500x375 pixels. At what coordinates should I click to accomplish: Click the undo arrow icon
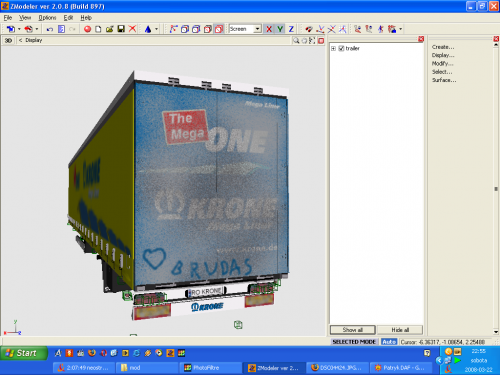[x=50, y=29]
